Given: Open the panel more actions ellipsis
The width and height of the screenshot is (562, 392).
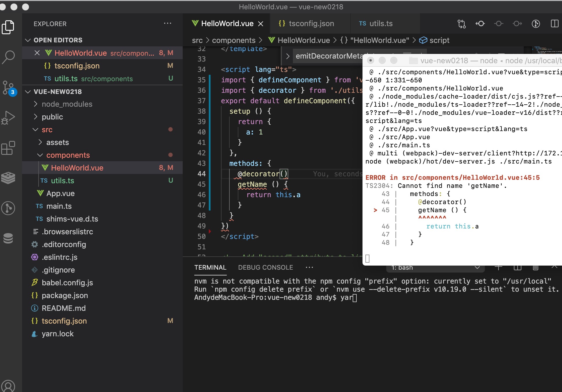Looking at the screenshot, I should click(309, 267).
